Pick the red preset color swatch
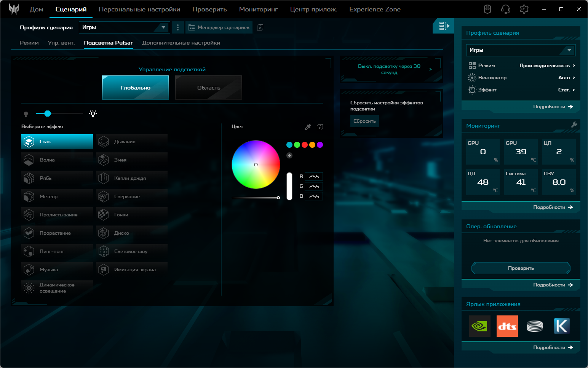This screenshot has width=588, height=368. (x=305, y=145)
